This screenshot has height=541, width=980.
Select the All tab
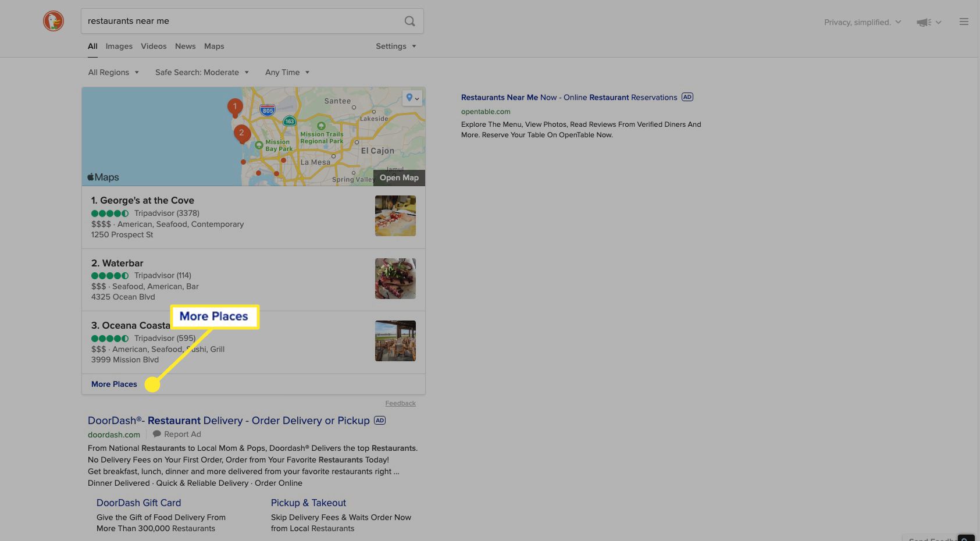(x=92, y=46)
